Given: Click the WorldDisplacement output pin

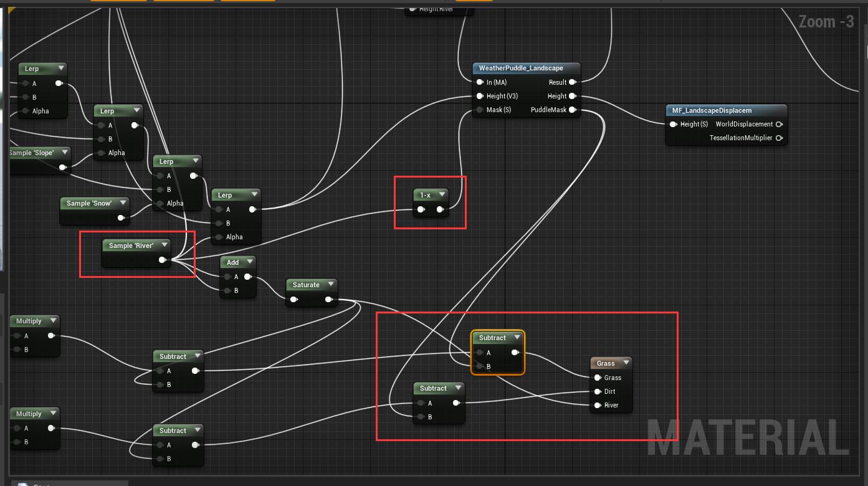Looking at the screenshot, I should (x=779, y=124).
